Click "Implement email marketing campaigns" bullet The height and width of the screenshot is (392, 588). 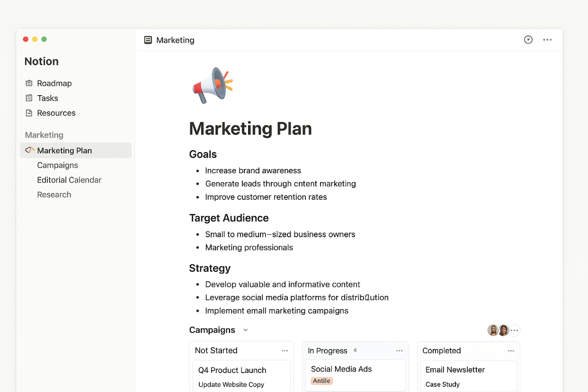(x=277, y=311)
